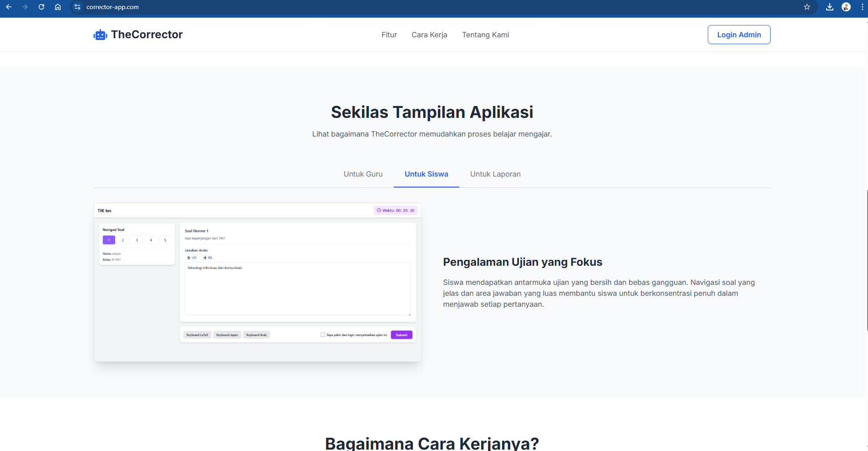Click the Sekilas Tampilan Aplikasi heading
Image resolution: width=868 pixels, height=451 pixels.
tap(432, 112)
